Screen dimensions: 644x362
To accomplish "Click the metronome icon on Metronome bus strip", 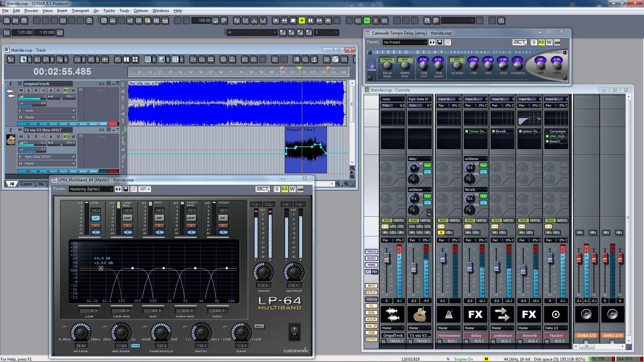I will tap(448, 314).
